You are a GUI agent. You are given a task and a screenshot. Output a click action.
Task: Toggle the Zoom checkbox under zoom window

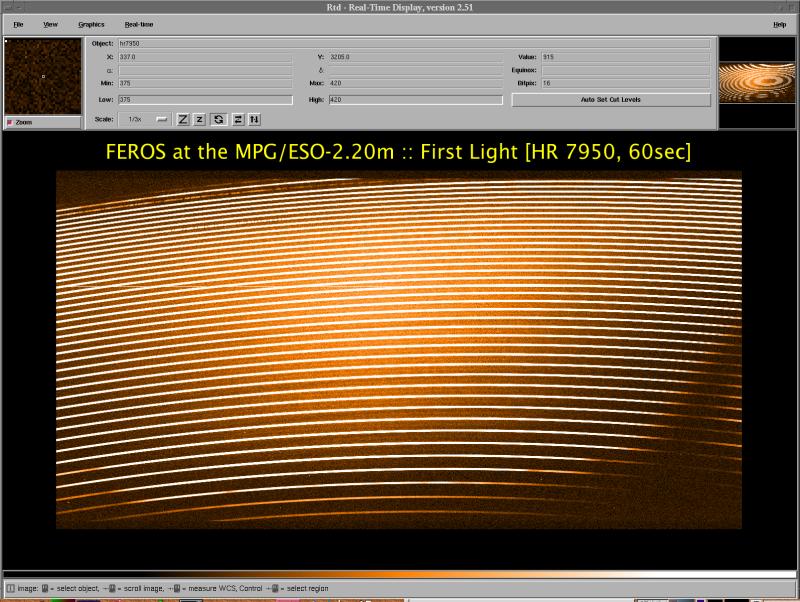click(11, 122)
